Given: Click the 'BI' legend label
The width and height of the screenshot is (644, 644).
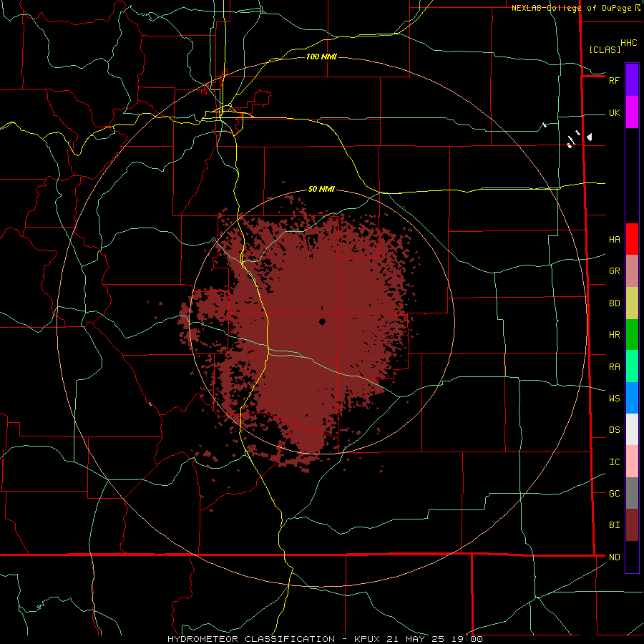Looking at the screenshot, I should point(614,525).
